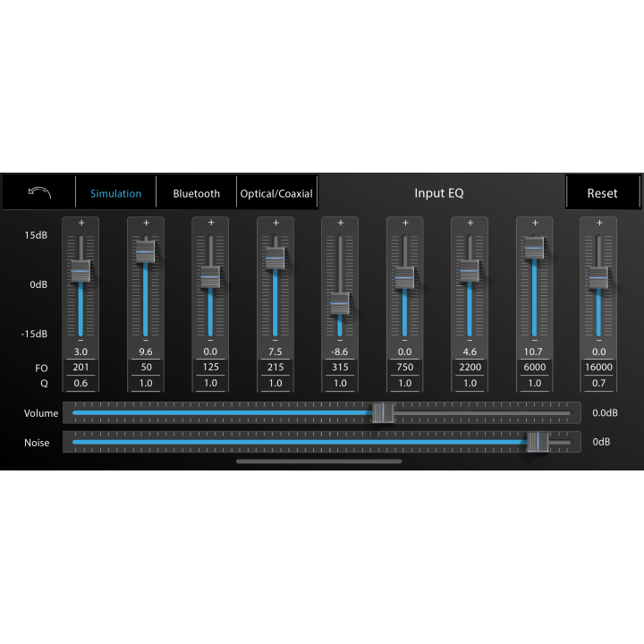Click the Q value 0.7 for 16000 Hz
This screenshot has height=644, width=644.
click(x=598, y=383)
